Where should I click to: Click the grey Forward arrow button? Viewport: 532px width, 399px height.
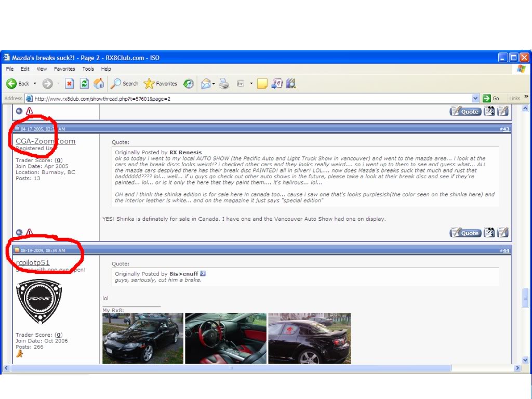pos(47,84)
